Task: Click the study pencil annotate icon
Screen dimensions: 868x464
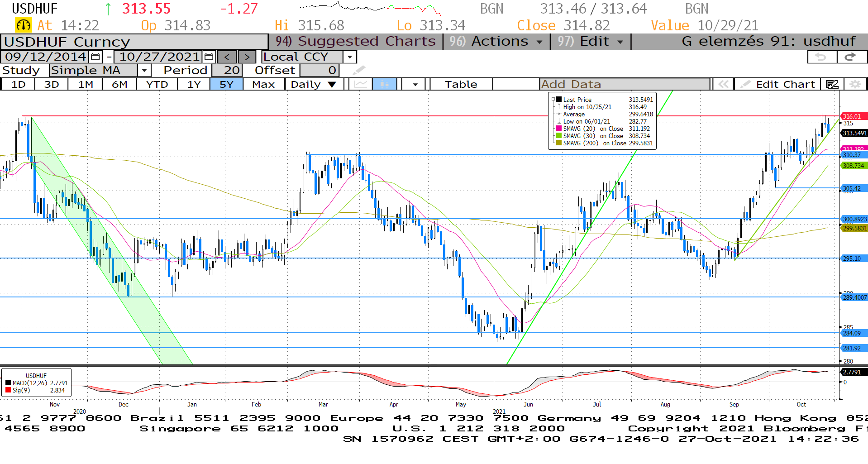Action: tap(358, 70)
